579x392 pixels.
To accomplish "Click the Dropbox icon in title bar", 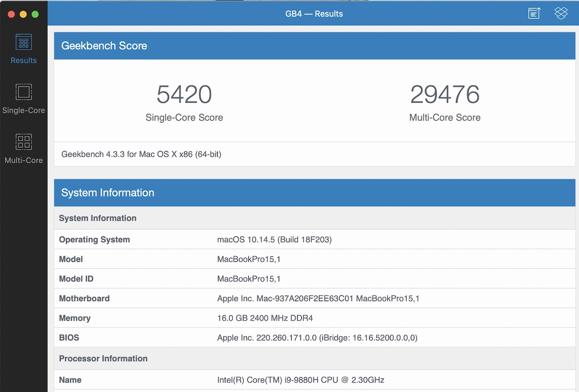I will 561,14.
